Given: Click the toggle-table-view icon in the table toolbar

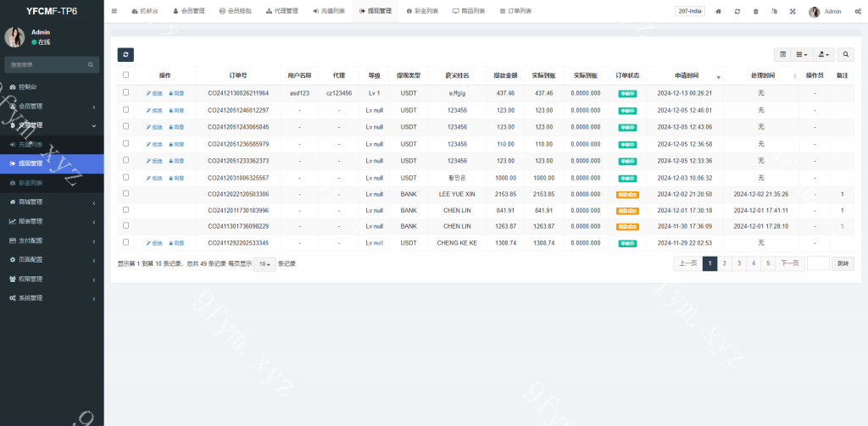Looking at the screenshot, I should coord(782,54).
